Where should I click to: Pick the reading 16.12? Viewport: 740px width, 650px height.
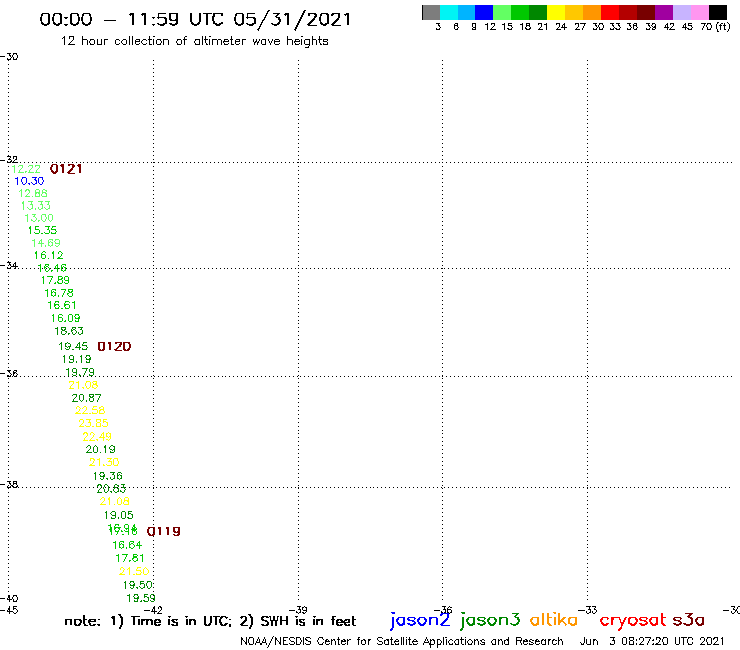pyautogui.click(x=49, y=255)
